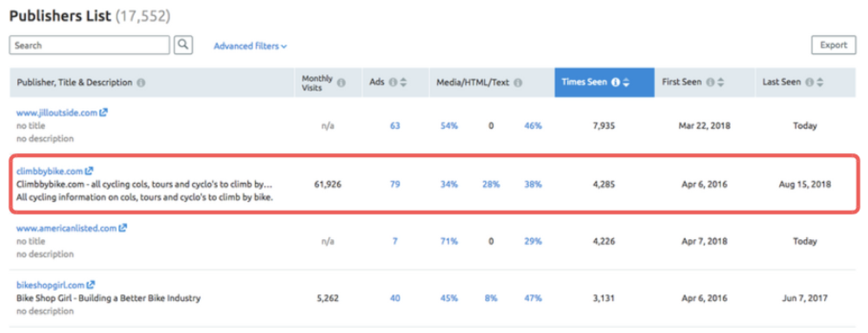Screen dimensions: 868x333
Task: Click the First Seen column header label
Action: click(x=682, y=82)
